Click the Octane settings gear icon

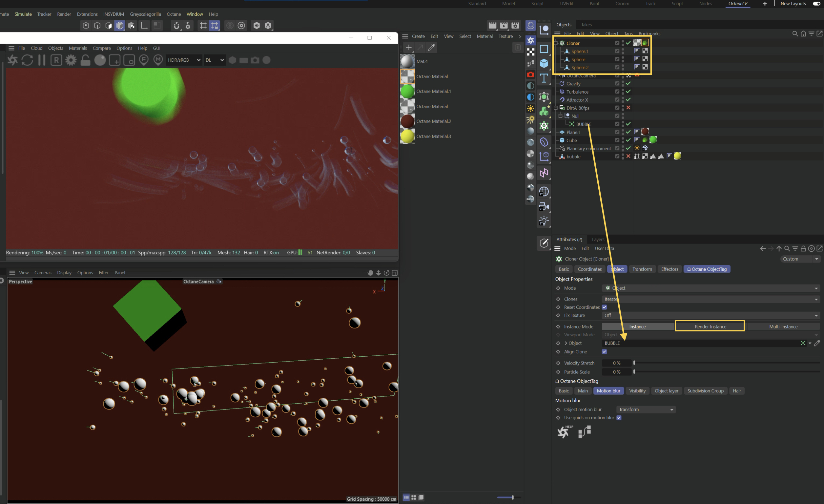coord(71,60)
